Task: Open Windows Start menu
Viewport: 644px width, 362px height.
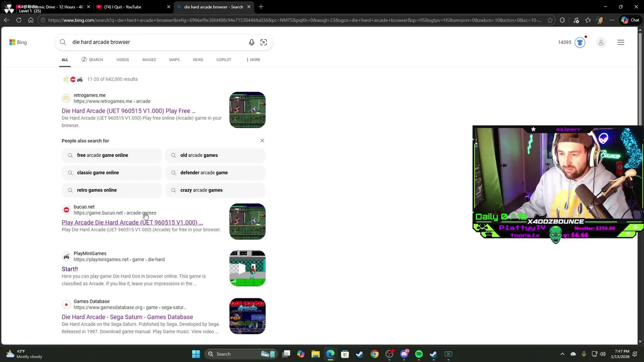Action: 196,354
